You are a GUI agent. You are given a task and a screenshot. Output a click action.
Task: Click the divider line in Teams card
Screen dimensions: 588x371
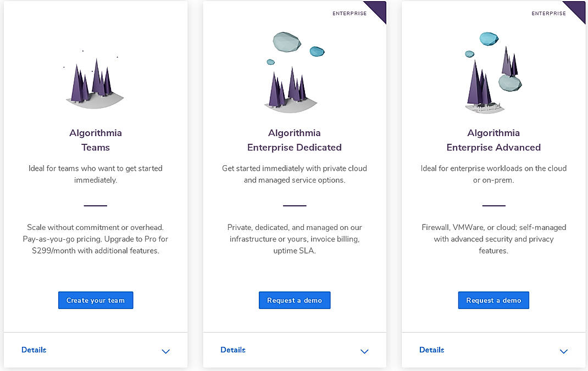click(95, 205)
